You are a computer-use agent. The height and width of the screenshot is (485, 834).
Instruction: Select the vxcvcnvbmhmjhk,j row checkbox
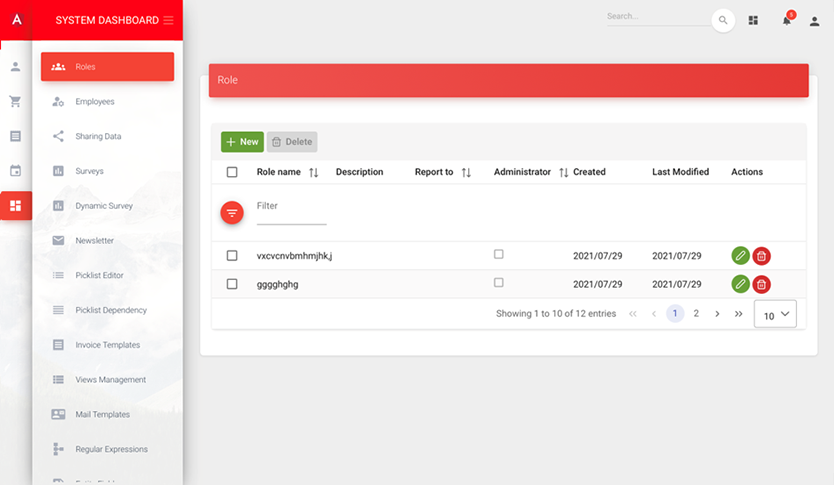tap(232, 256)
